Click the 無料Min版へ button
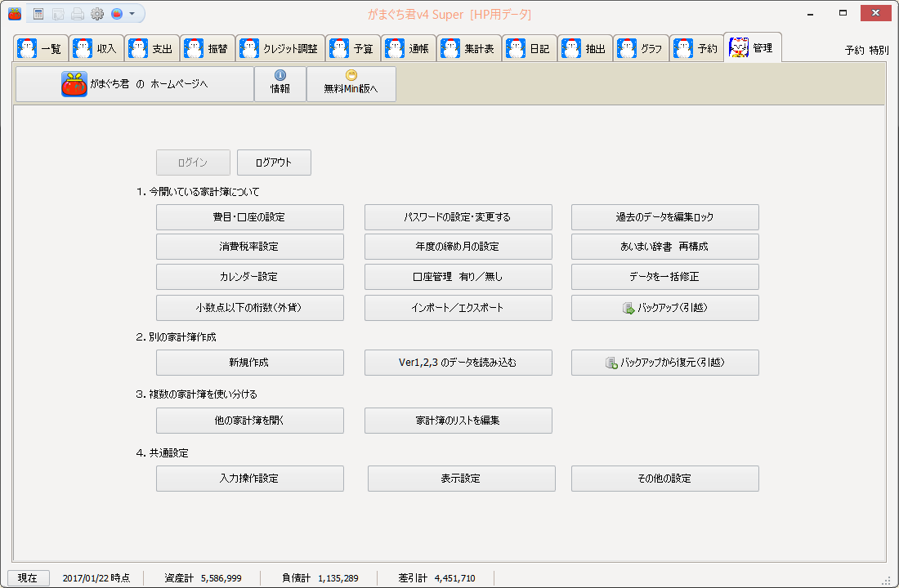899x588 pixels. point(351,84)
